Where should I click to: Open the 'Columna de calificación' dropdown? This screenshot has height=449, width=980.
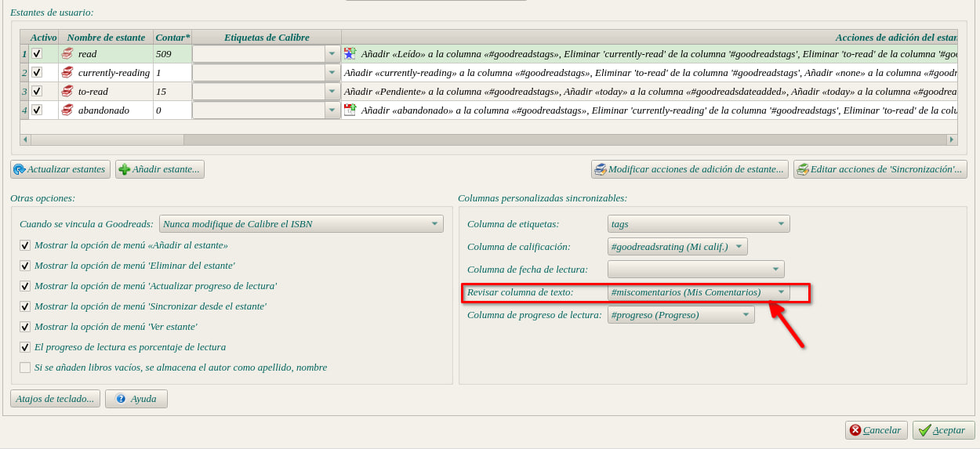coord(677,247)
